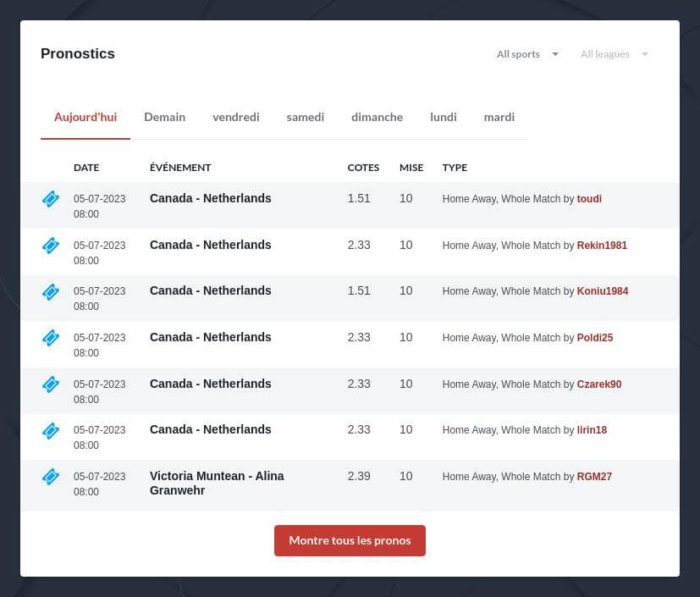Click the MISE column header
Viewport: 700px width, 597px height.
[x=411, y=168]
